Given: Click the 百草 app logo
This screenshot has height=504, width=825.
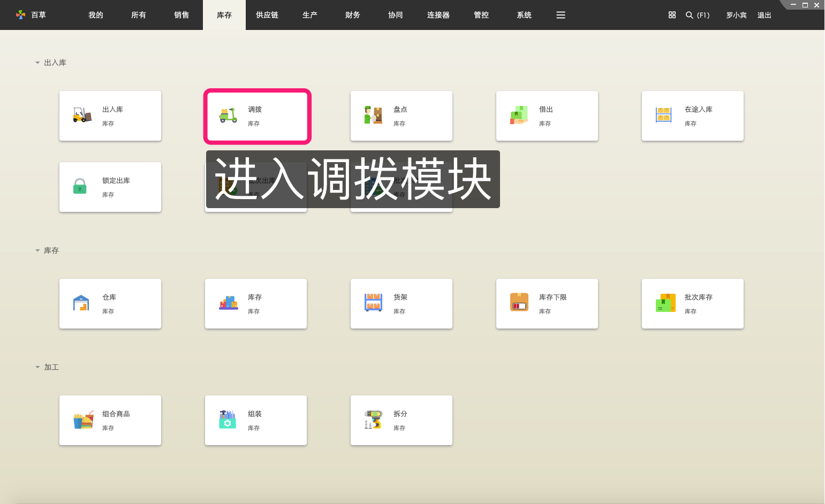Looking at the screenshot, I should tap(21, 15).
